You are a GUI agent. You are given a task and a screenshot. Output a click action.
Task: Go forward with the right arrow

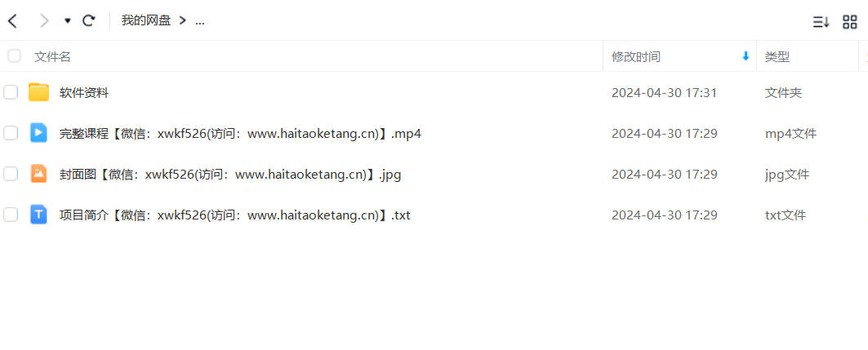[44, 21]
